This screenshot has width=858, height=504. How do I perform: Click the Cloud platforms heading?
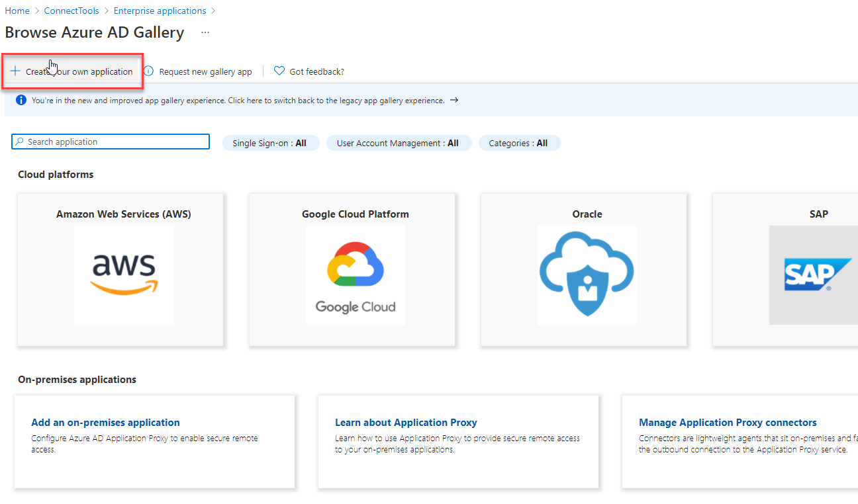point(56,175)
